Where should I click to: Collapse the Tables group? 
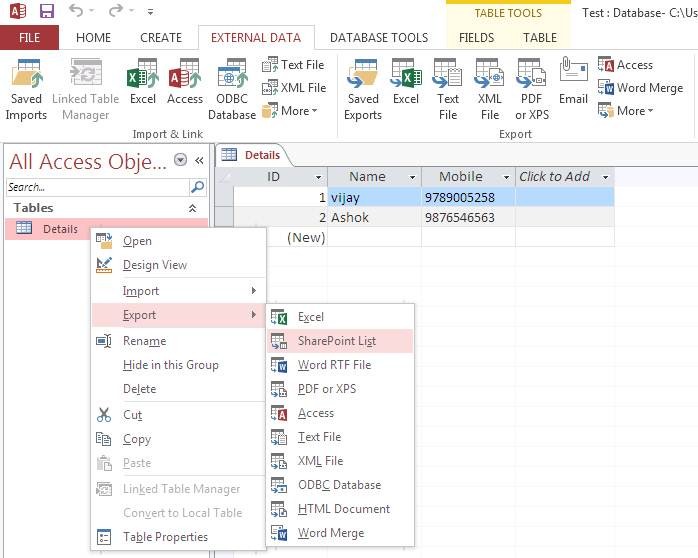[192, 208]
